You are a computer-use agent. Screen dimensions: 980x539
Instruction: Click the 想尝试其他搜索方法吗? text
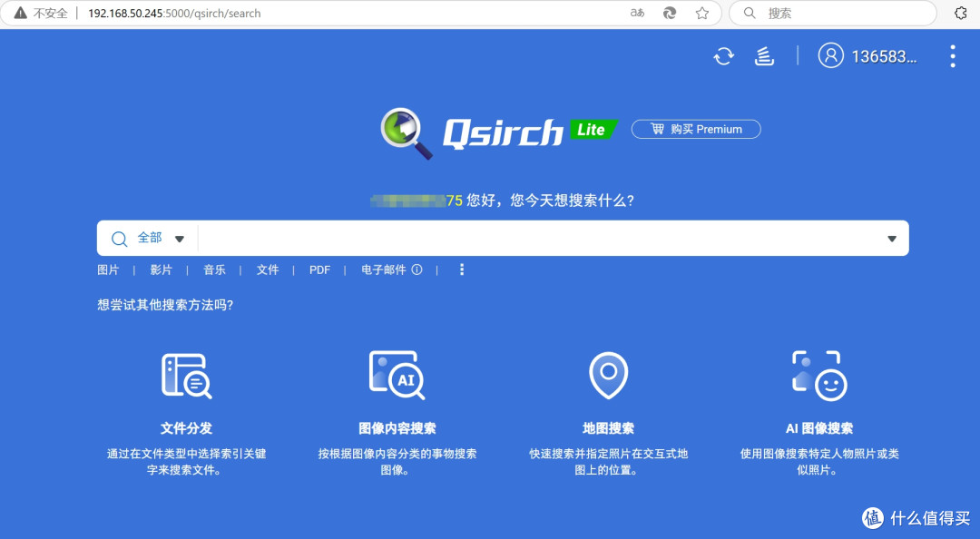coord(165,305)
